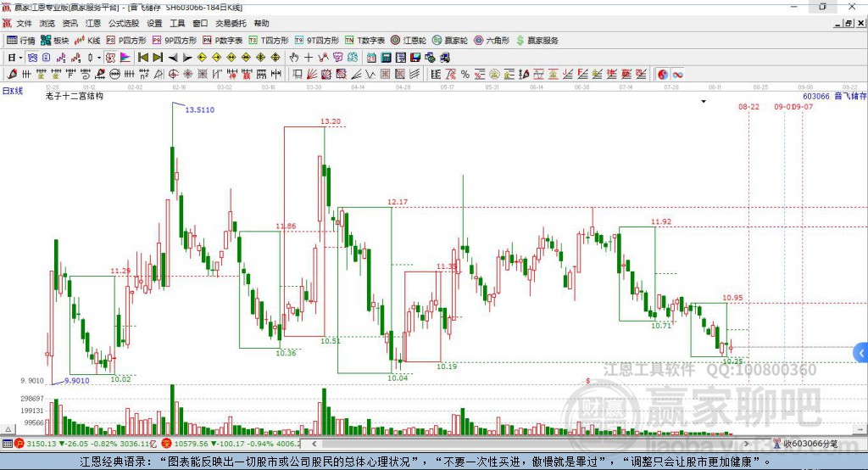Viewport: 868px width, 470px height.
Task: Open the 设置 menu
Action: click(154, 23)
